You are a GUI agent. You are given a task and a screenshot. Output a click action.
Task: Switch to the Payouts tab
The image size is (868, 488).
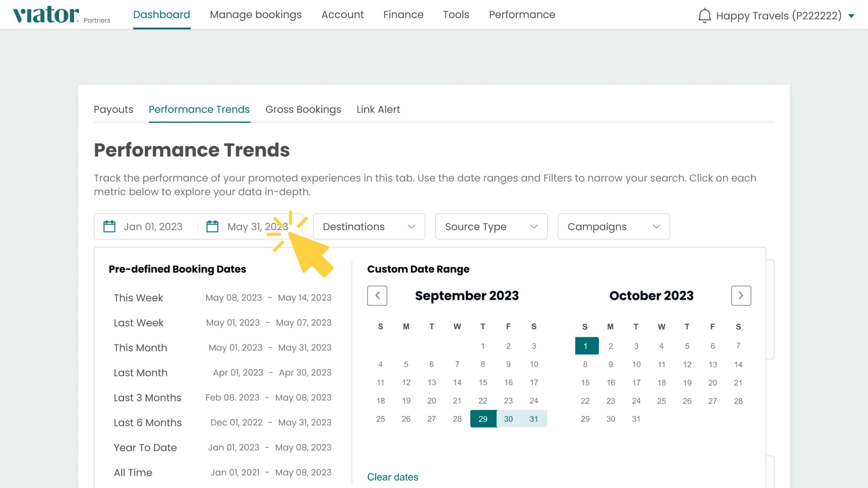pos(113,109)
